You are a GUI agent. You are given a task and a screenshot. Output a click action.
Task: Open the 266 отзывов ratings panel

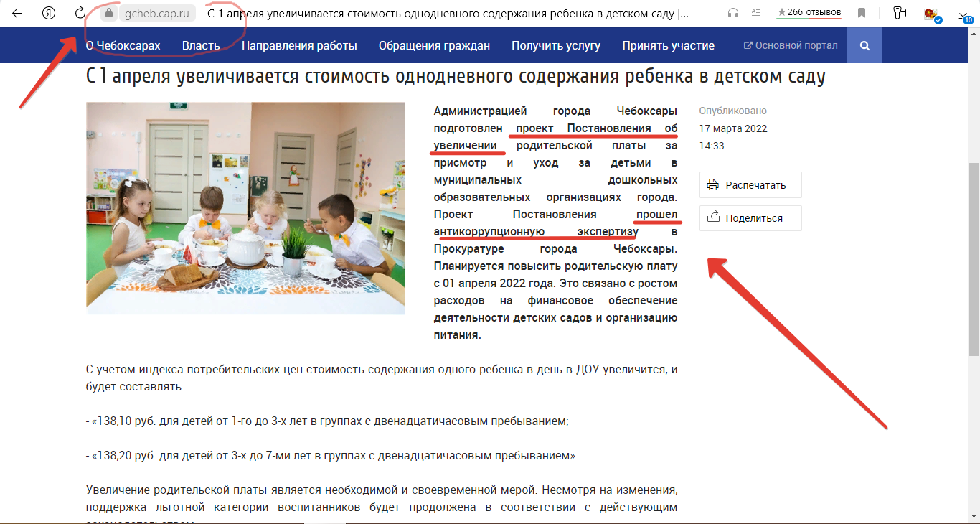click(x=809, y=12)
